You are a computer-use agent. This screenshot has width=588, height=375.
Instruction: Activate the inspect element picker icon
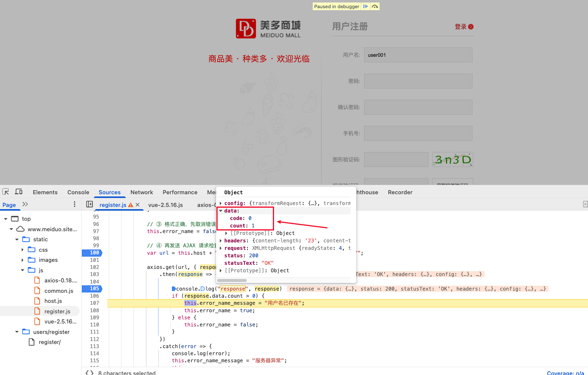[6, 192]
